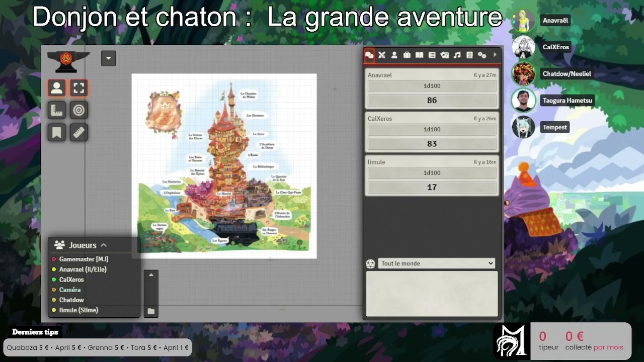The image size is (644, 362).
Task: Click CalXeros's roll total 83
Action: (x=432, y=144)
